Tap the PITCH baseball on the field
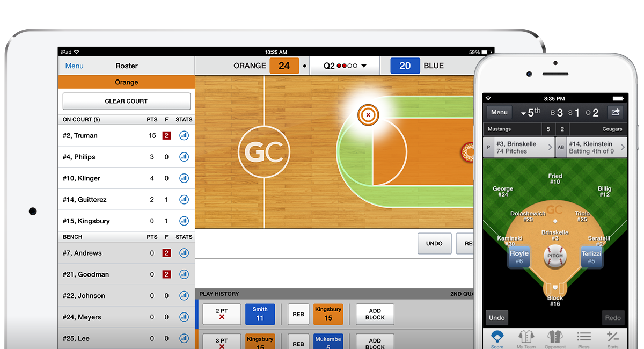This screenshot has width=644, height=349. [555, 256]
